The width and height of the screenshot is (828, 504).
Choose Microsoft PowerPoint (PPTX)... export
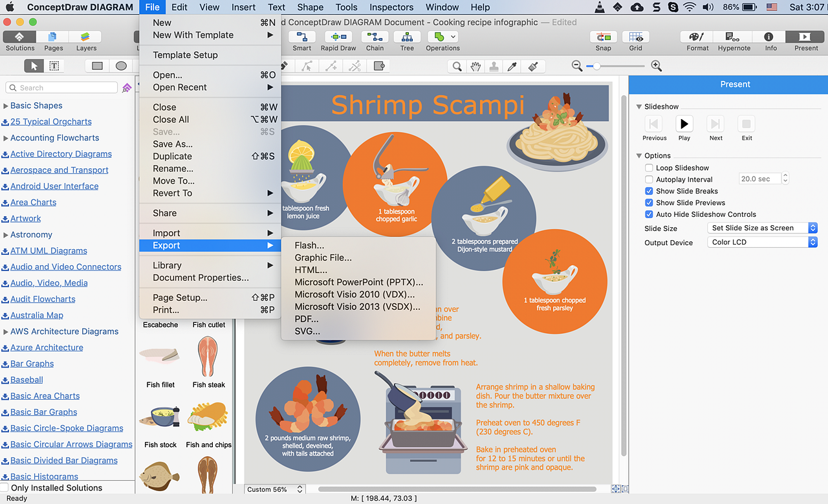pos(359,282)
